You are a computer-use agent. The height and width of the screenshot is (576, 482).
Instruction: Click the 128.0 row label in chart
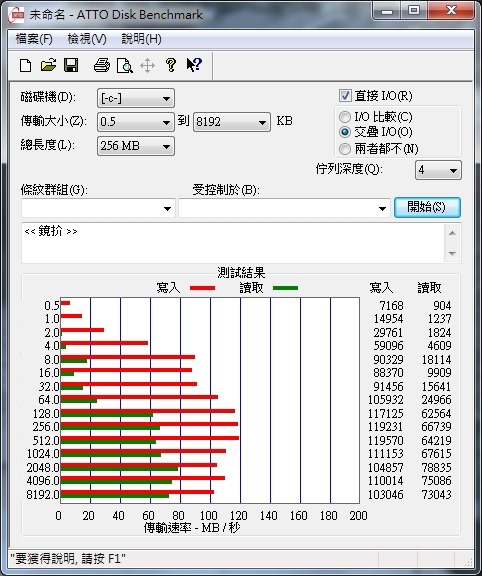click(x=46, y=413)
